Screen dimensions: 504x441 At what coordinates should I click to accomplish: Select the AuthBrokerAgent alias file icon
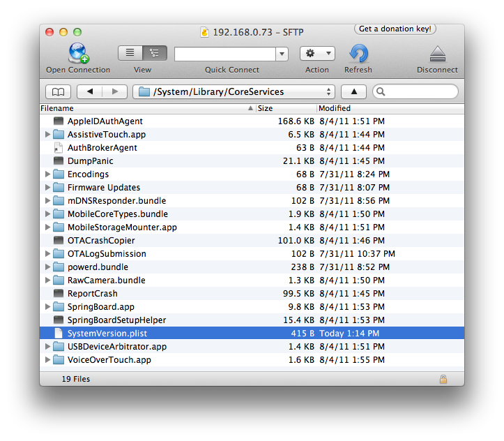coord(59,148)
